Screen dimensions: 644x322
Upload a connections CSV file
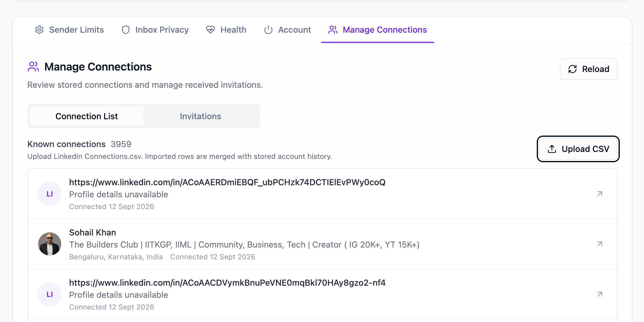coord(578,149)
